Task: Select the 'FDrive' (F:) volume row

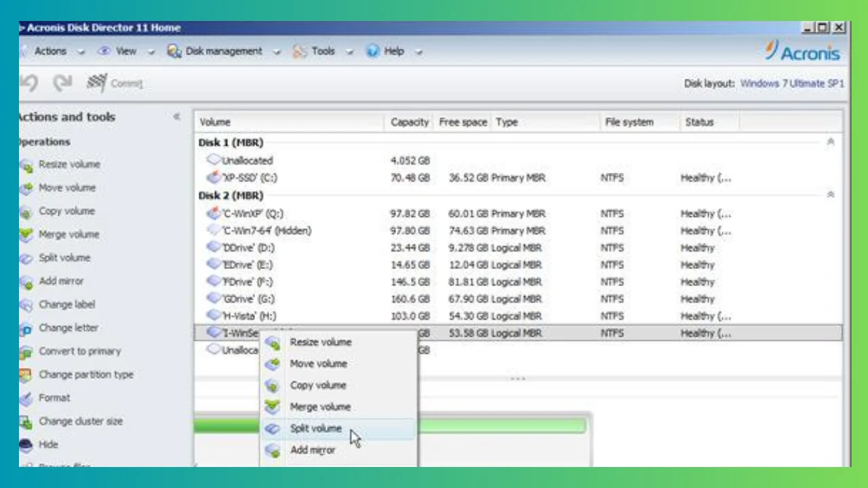Action: coord(518,282)
